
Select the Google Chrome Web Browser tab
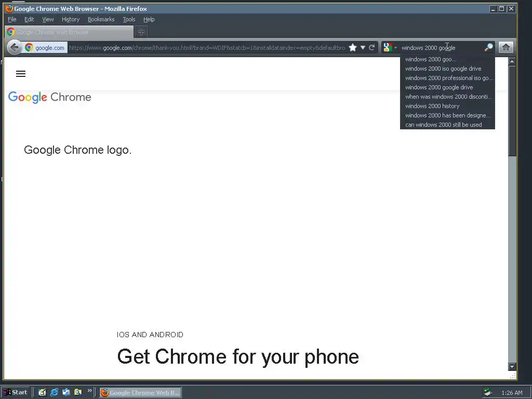click(69, 32)
